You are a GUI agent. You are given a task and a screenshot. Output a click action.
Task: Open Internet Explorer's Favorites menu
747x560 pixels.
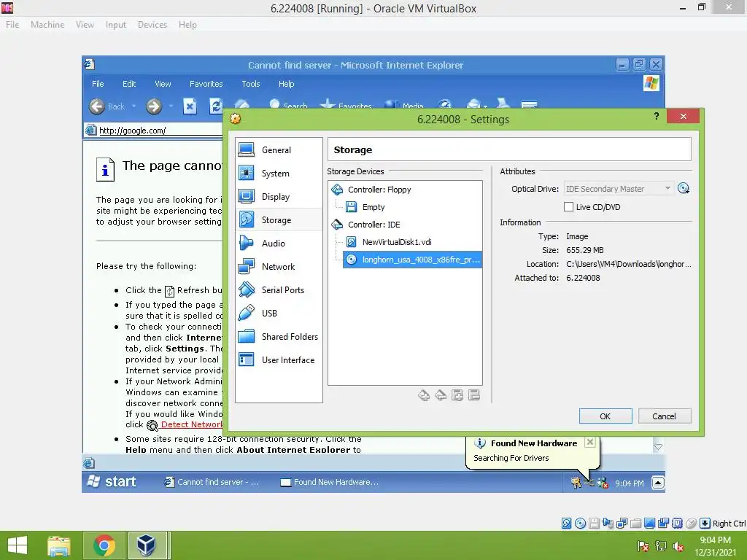[206, 84]
